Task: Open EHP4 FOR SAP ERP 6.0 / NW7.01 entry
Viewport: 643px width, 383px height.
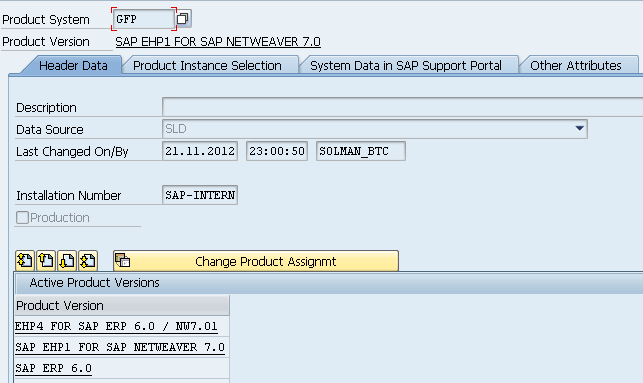Action: 116,326
